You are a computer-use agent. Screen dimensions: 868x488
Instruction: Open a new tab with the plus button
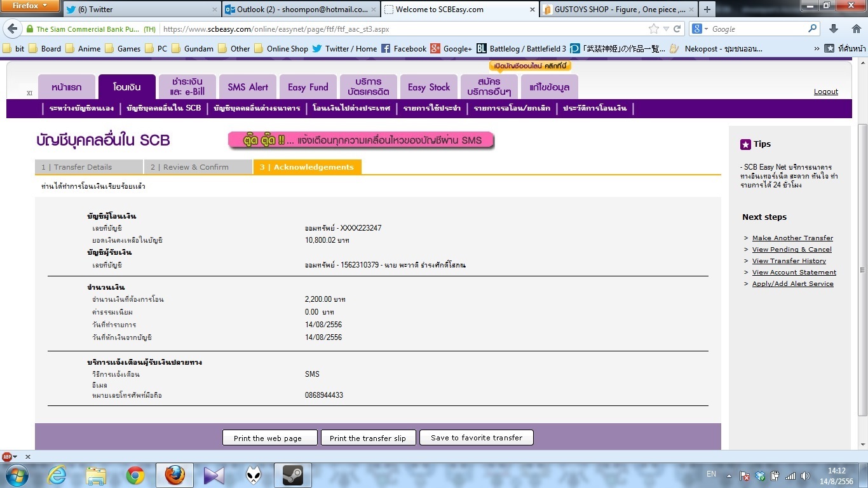pos(707,10)
